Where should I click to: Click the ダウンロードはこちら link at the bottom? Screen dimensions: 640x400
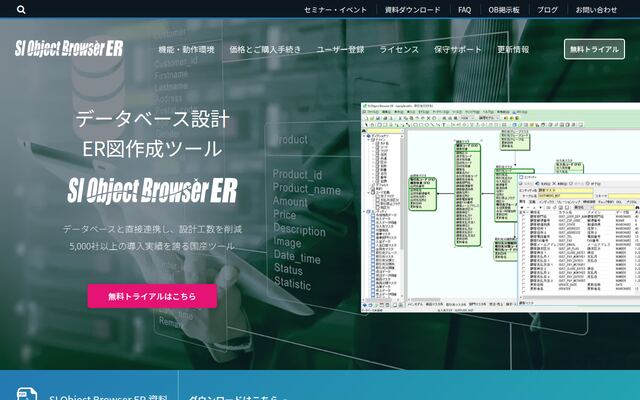[x=238, y=397]
